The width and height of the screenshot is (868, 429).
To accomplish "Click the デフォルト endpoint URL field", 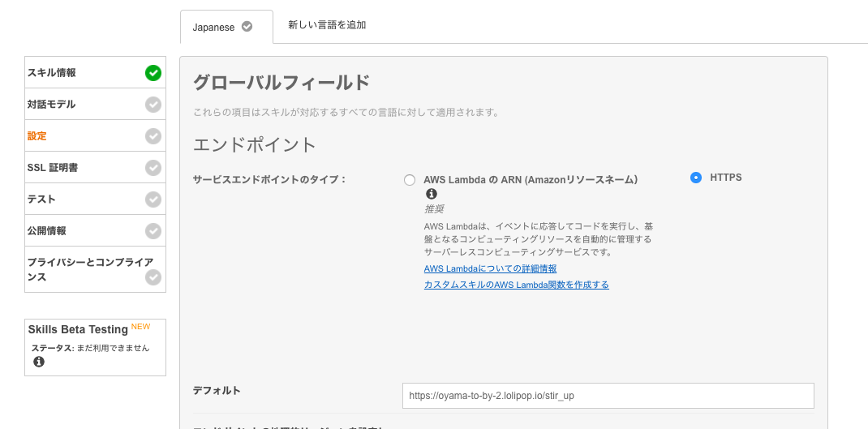I will 608,396.
